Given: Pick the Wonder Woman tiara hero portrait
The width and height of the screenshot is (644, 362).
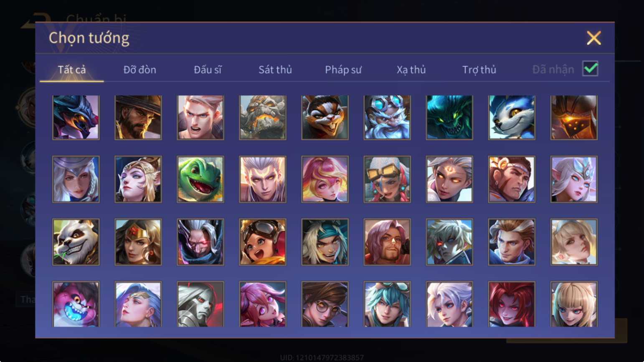Looking at the screenshot, I should (138, 242).
